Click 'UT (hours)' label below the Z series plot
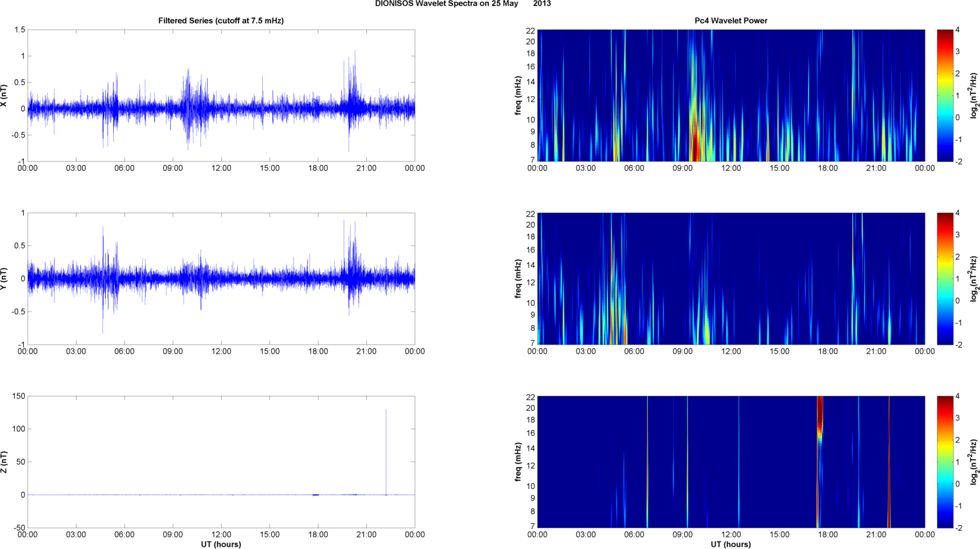The height and width of the screenshot is (549, 980). pos(221,544)
